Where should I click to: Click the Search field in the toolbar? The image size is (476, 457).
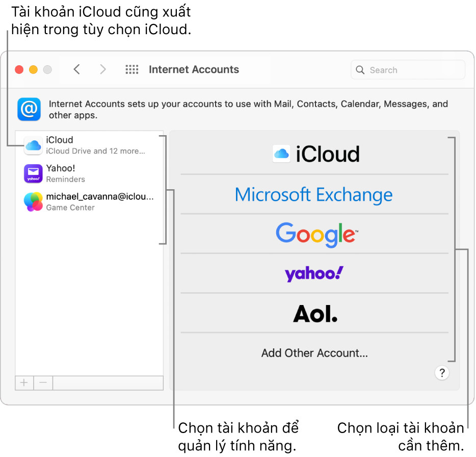coord(408,70)
